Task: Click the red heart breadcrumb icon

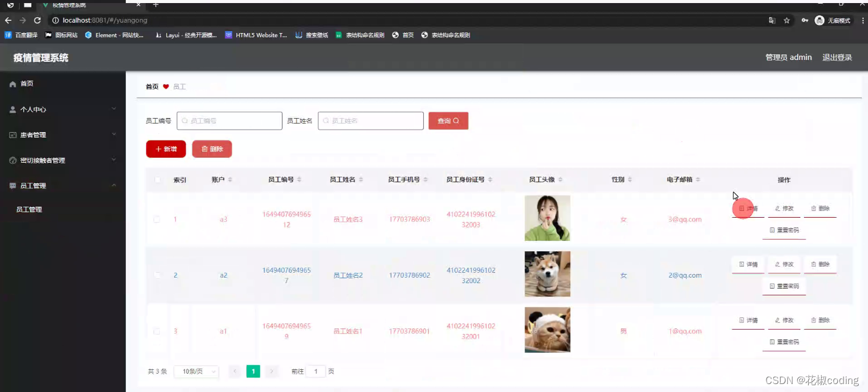Action: [166, 87]
